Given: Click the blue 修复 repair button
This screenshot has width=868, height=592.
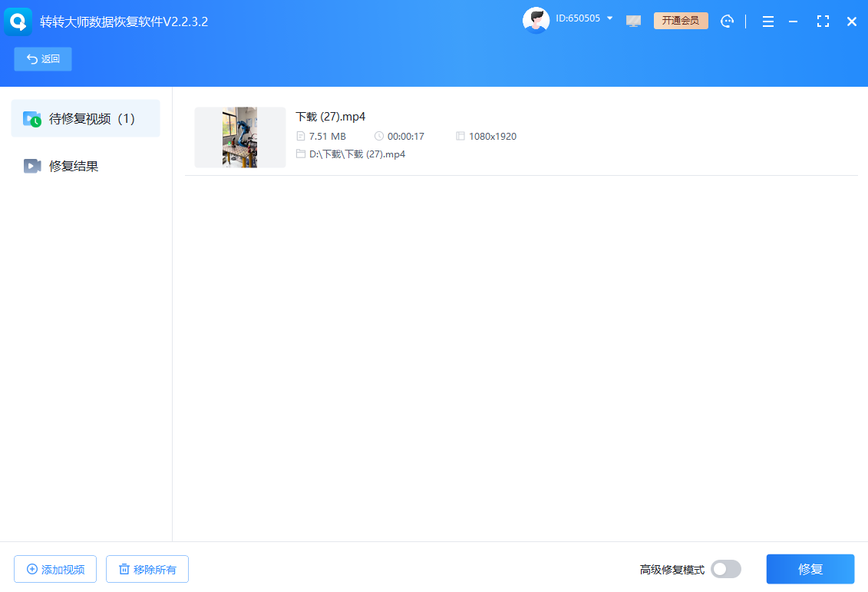Looking at the screenshot, I should point(810,569).
